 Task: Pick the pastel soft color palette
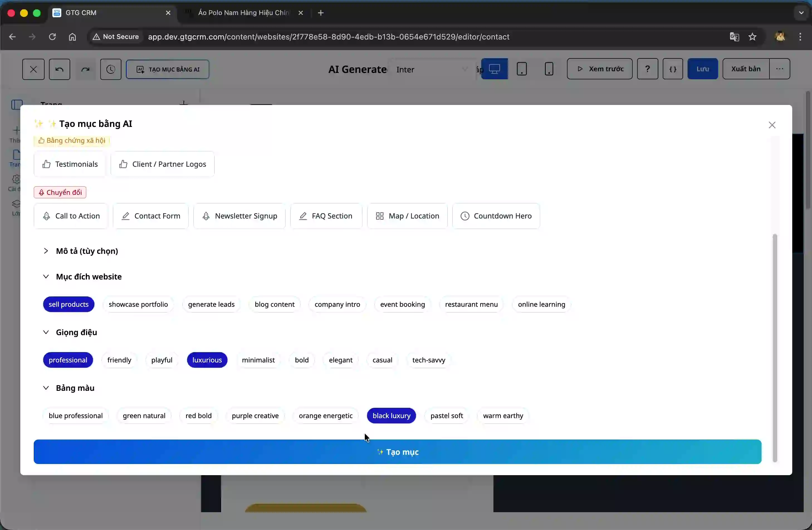pos(446,415)
